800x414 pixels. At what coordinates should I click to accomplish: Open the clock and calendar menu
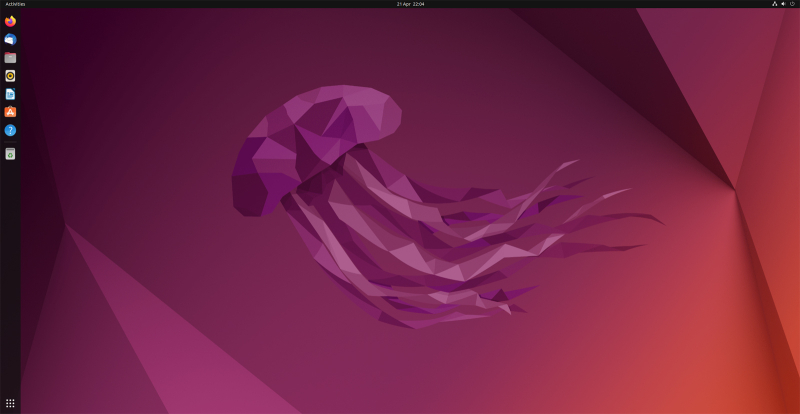coord(410,4)
